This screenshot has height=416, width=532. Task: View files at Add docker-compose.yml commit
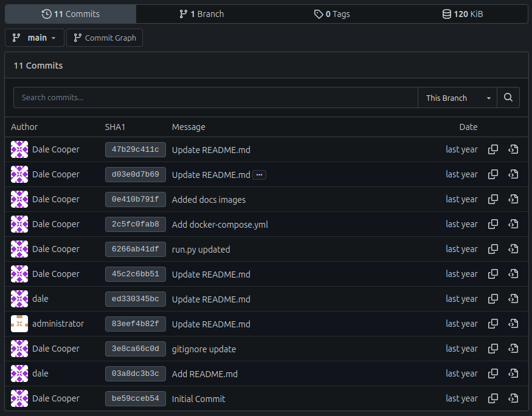(x=513, y=224)
